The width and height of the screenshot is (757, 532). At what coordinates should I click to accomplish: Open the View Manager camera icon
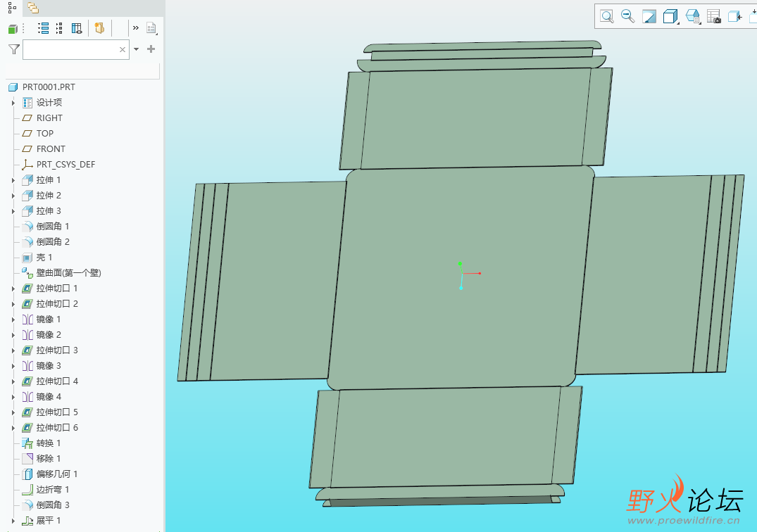pyautogui.click(x=713, y=16)
